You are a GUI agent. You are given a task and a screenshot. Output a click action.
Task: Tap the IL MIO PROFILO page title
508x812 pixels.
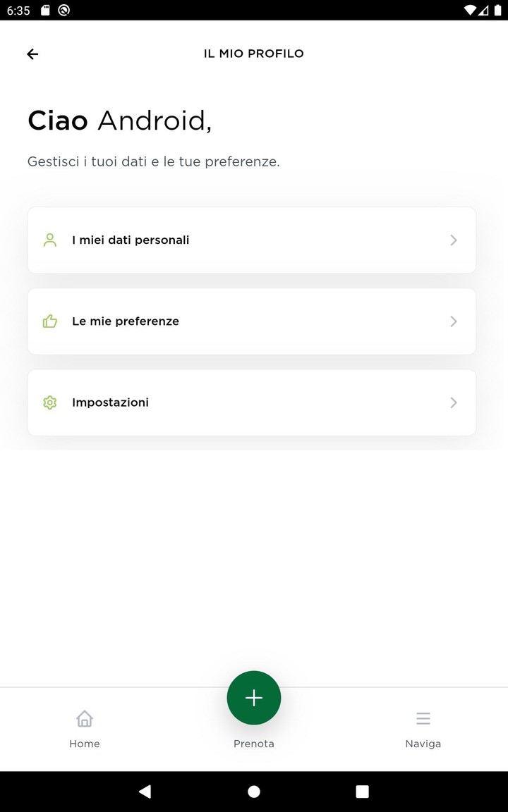click(254, 54)
